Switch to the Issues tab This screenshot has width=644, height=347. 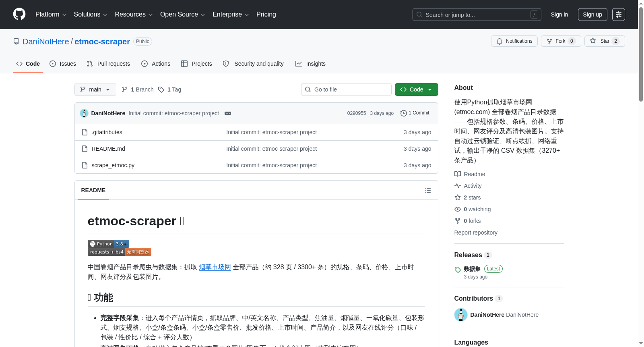63,64
